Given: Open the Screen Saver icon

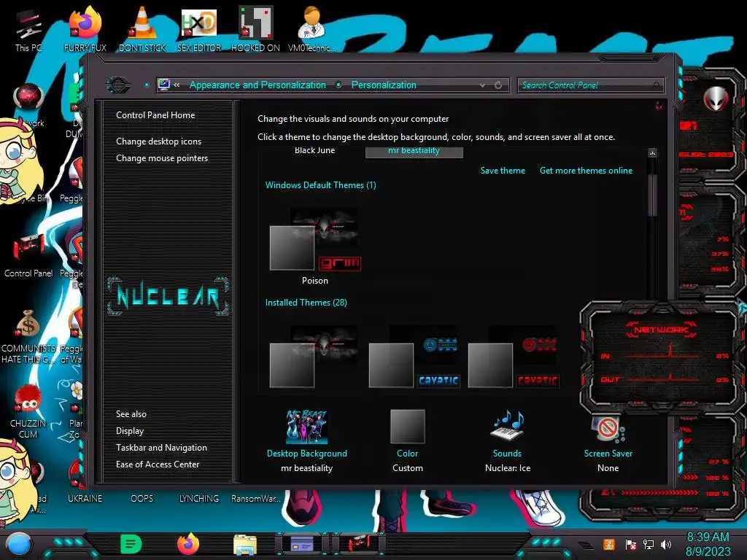Looking at the screenshot, I should (x=608, y=428).
